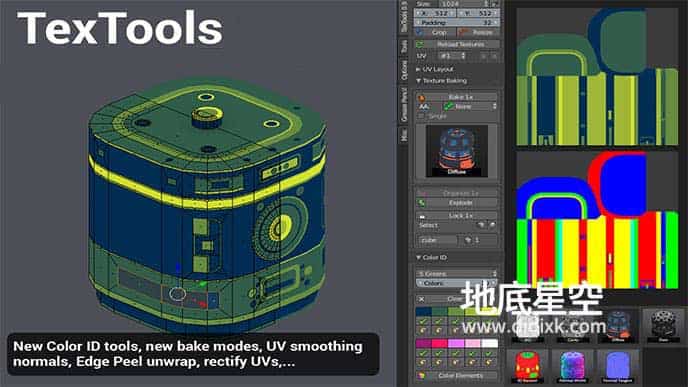
Task: Select the black-white dotted bake mode thumbnail
Action: pos(663,326)
